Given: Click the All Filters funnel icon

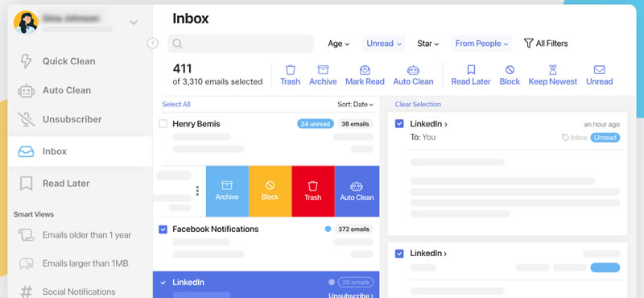Looking at the screenshot, I should pyautogui.click(x=529, y=43).
